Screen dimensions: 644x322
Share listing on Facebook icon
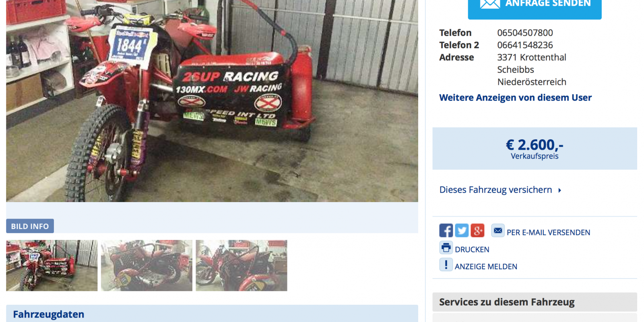click(446, 231)
